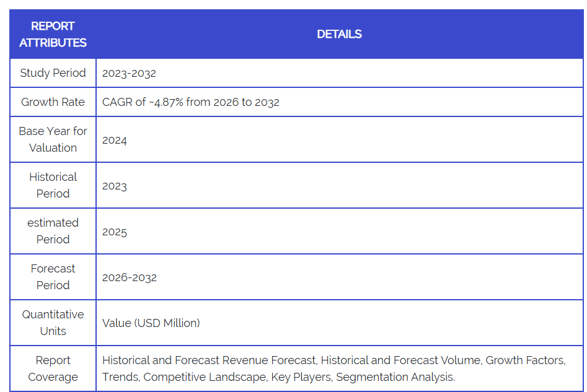Select the Growth Rate row label
The image size is (587, 392).
53,102
